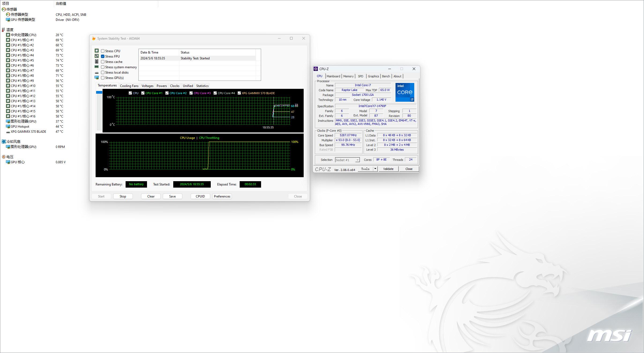Image resolution: width=644 pixels, height=353 pixels.
Task: Click the disk icon beside Stress local disks
Action: point(97,72)
